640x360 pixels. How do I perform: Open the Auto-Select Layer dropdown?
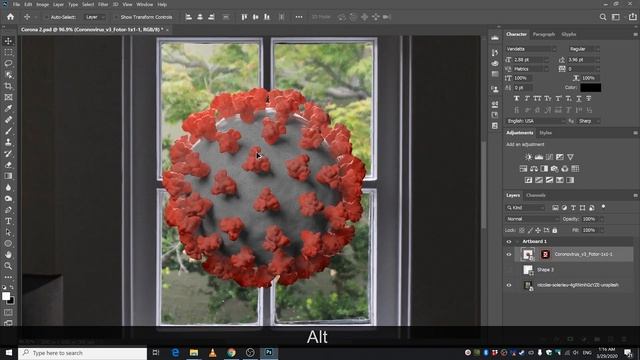click(x=95, y=17)
